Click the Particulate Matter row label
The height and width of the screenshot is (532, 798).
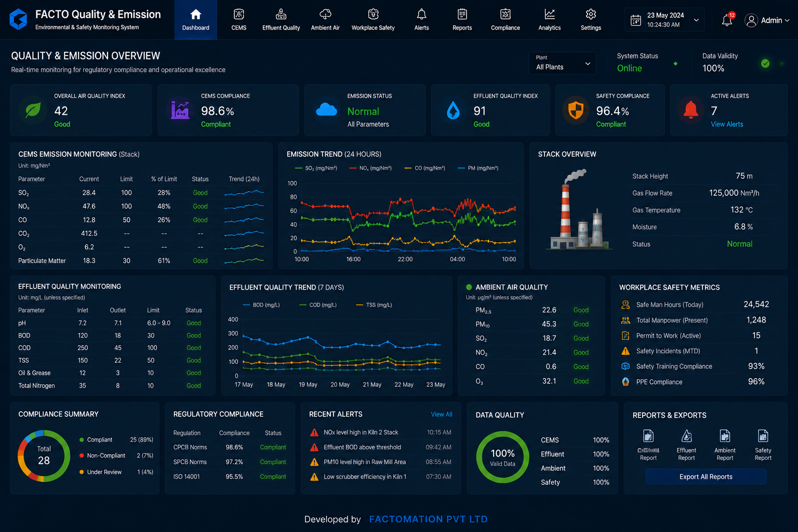42,261
